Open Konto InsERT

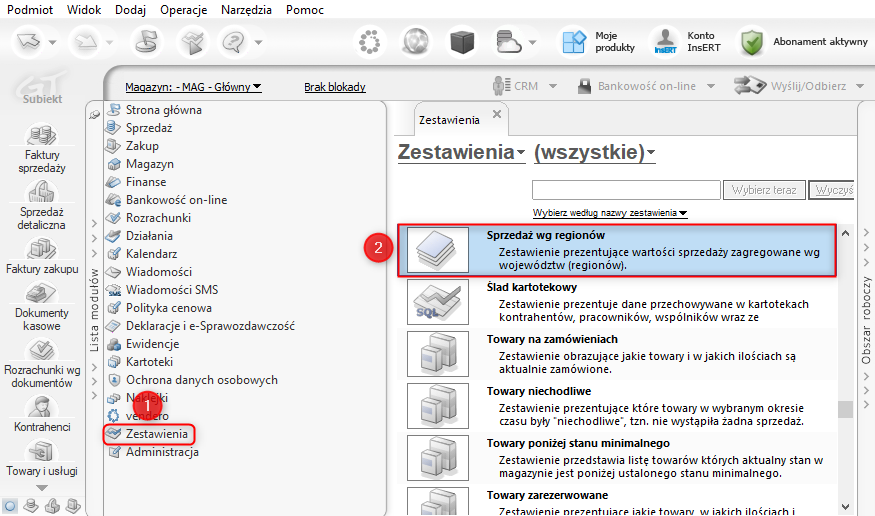coord(688,42)
